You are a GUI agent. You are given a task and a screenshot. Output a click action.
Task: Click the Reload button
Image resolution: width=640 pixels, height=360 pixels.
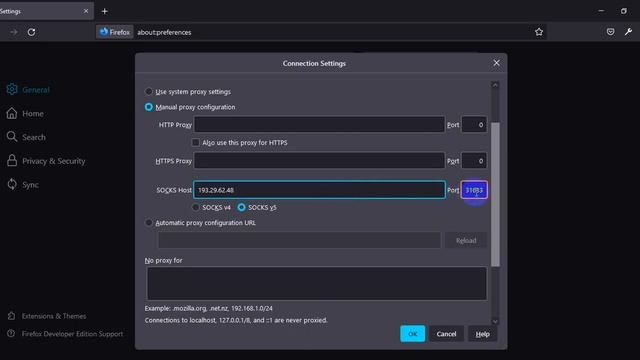[466, 240]
